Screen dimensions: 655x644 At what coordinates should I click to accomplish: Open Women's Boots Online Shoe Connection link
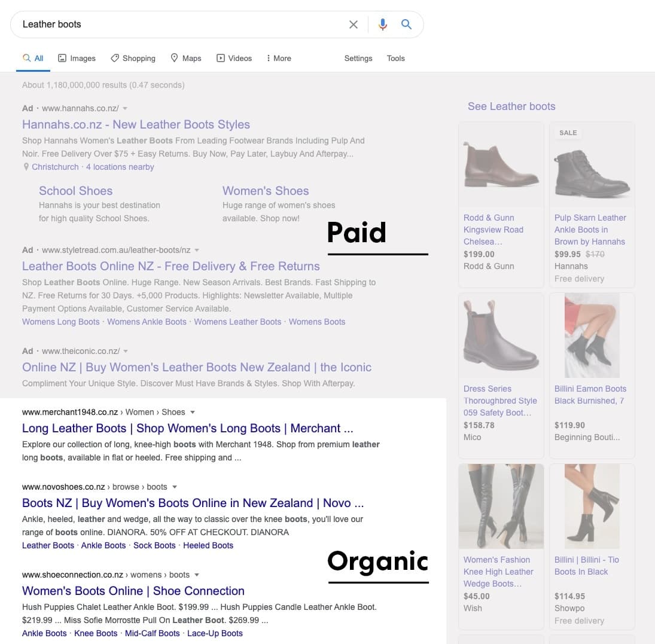tap(133, 591)
